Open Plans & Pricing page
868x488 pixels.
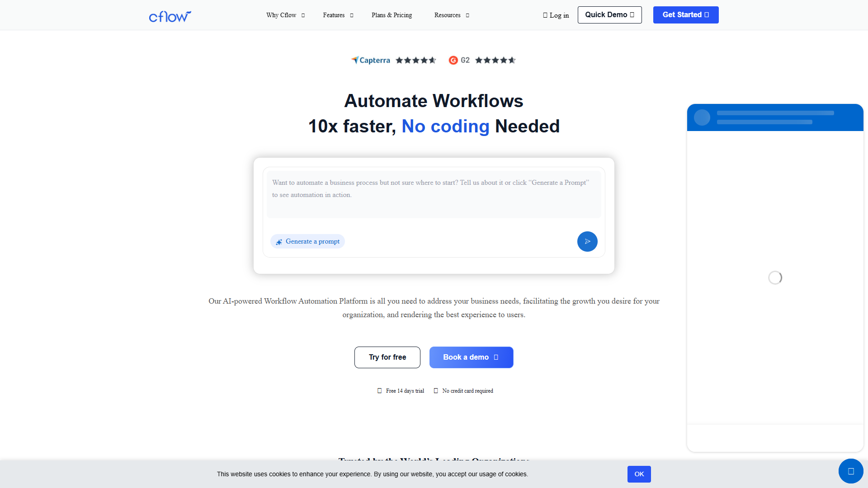pyautogui.click(x=392, y=15)
